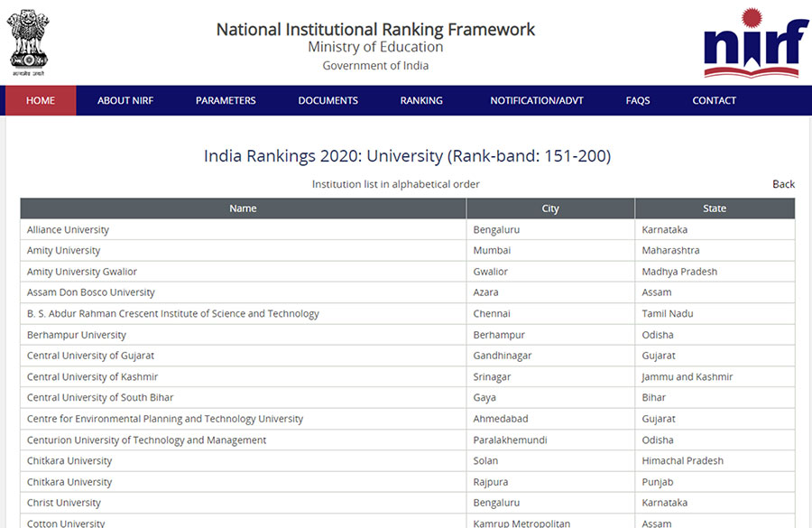Select Alliance University row name
Viewport: 812px width, 528px height.
pos(68,229)
